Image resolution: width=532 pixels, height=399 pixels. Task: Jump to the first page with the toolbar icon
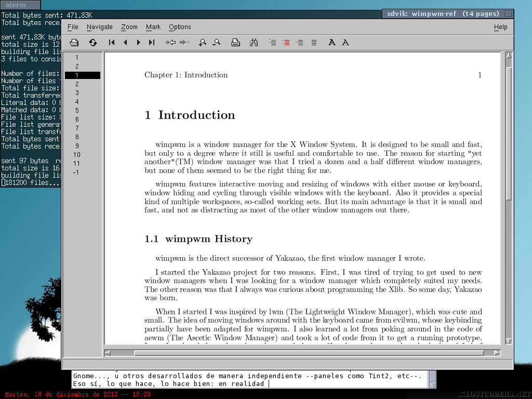pos(112,43)
